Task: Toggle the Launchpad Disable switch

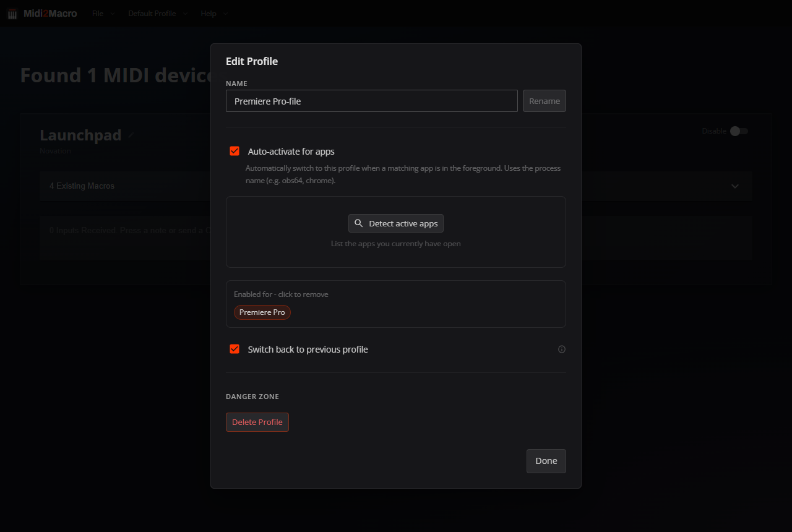Action: pyautogui.click(x=739, y=131)
